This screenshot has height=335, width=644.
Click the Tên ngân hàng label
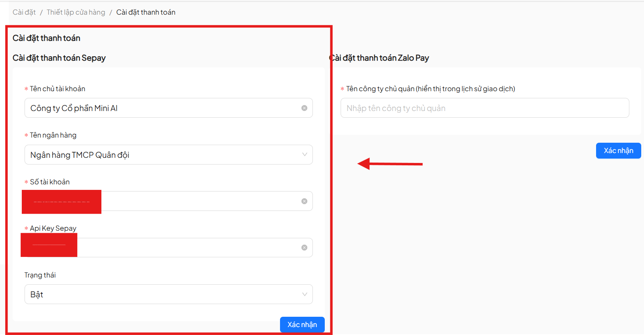pos(53,135)
